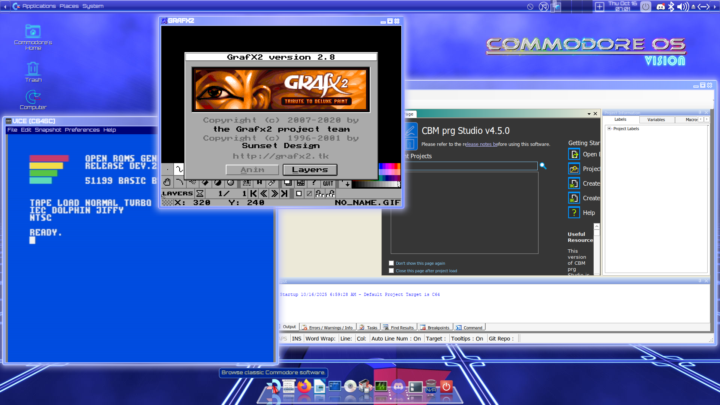
Task: Open the Snapshot menu in VICE
Action: click(x=48, y=130)
